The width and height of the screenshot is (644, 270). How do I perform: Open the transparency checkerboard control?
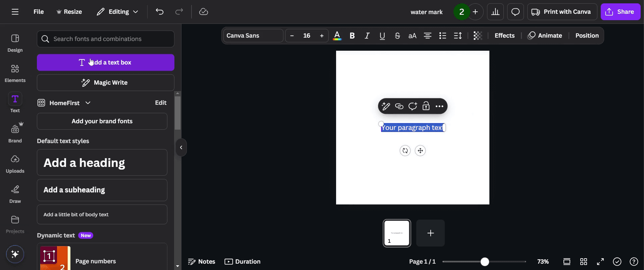click(478, 36)
